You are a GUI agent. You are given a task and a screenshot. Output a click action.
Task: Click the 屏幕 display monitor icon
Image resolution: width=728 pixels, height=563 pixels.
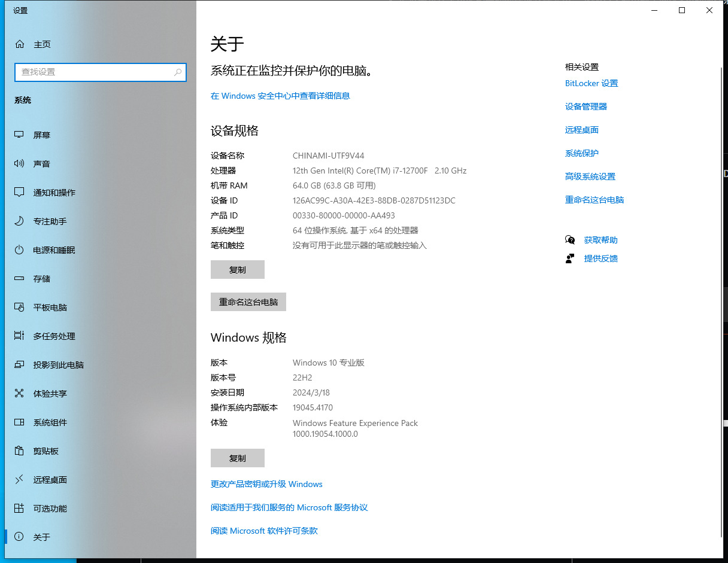[x=19, y=135]
